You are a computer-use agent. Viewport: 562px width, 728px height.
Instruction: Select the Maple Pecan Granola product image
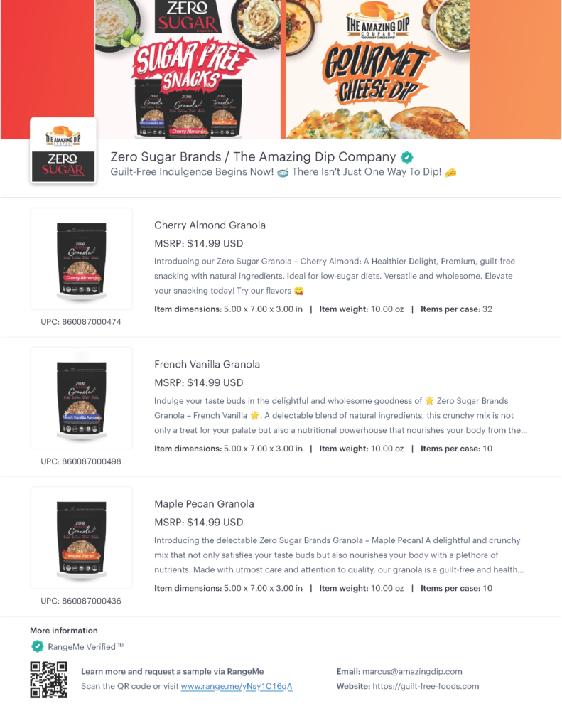pos(82,537)
